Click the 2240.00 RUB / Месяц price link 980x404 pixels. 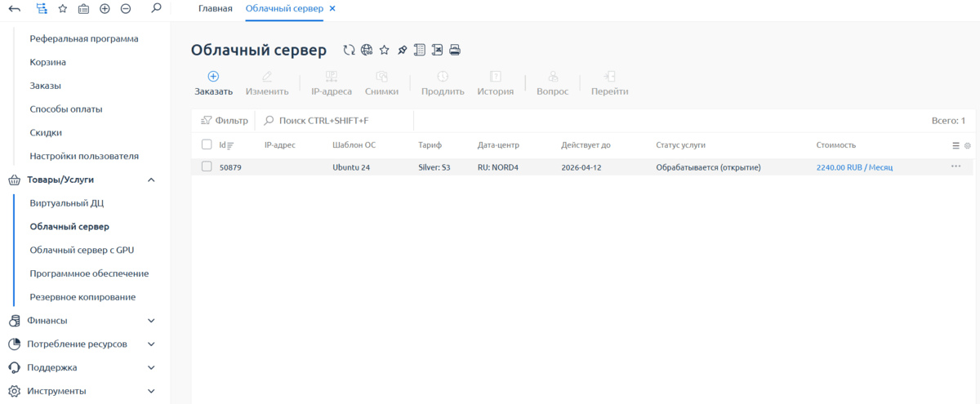coord(854,167)
